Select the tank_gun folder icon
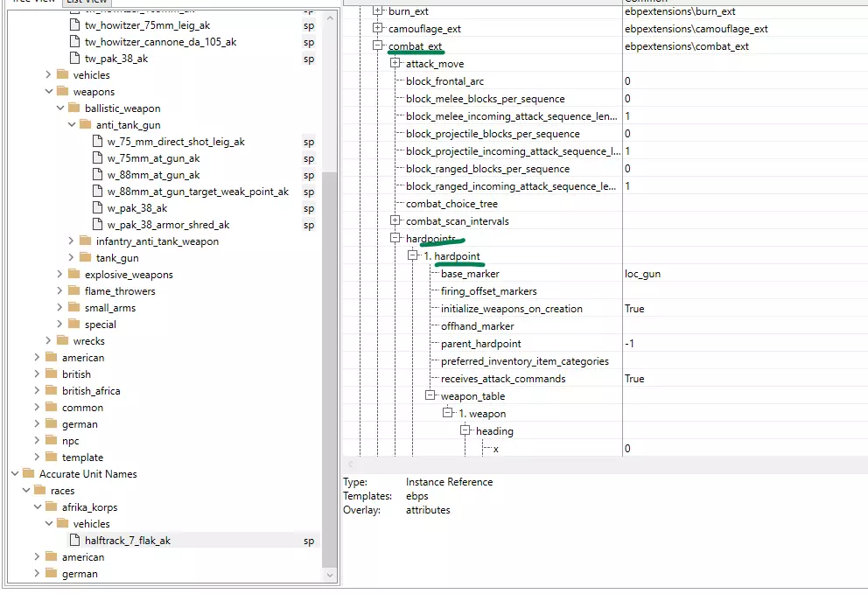868x594 pixels. 85,257
